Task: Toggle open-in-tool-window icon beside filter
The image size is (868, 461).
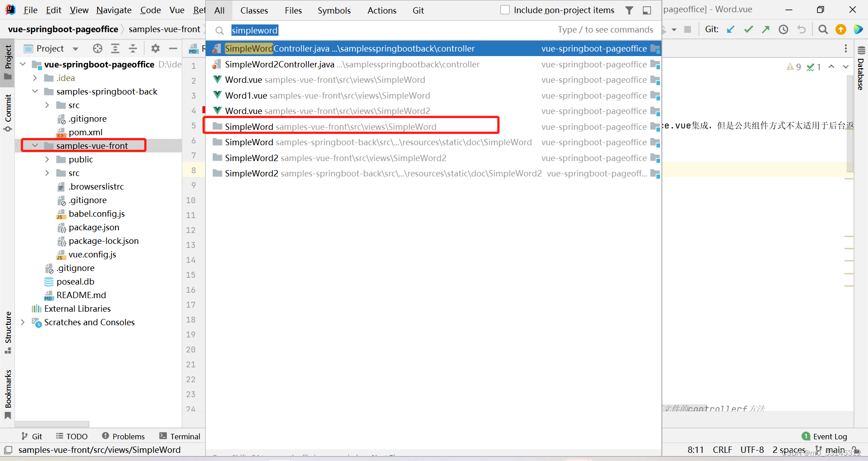Action: tap(646, 10)
